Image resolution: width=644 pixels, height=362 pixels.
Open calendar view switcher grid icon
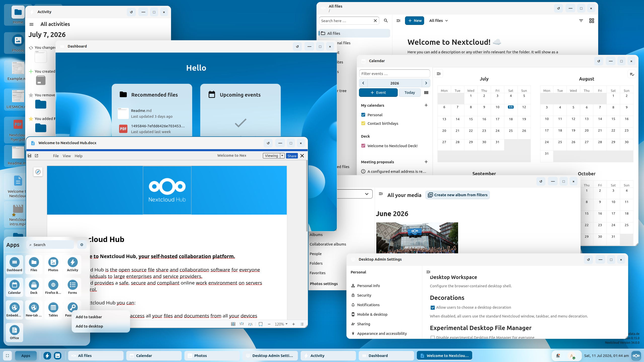click(426, 93)
